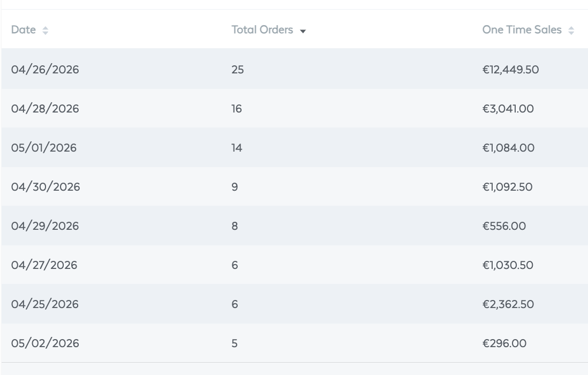
Task: Sort by One Time Sales header label
Action: (522, 29)
